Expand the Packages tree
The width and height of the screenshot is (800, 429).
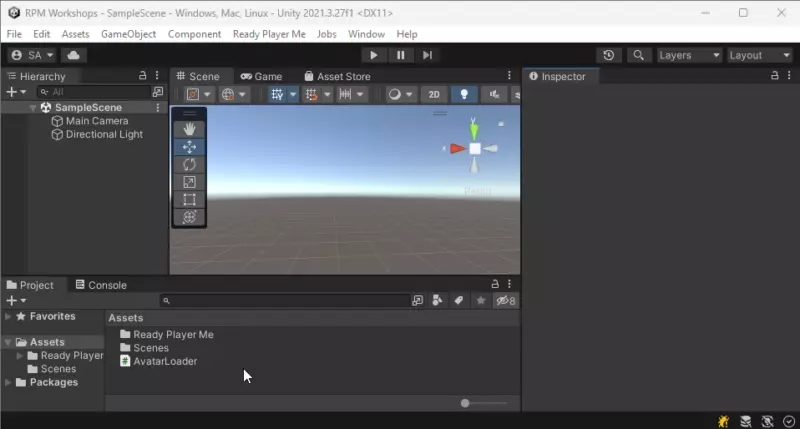[8, 382]
